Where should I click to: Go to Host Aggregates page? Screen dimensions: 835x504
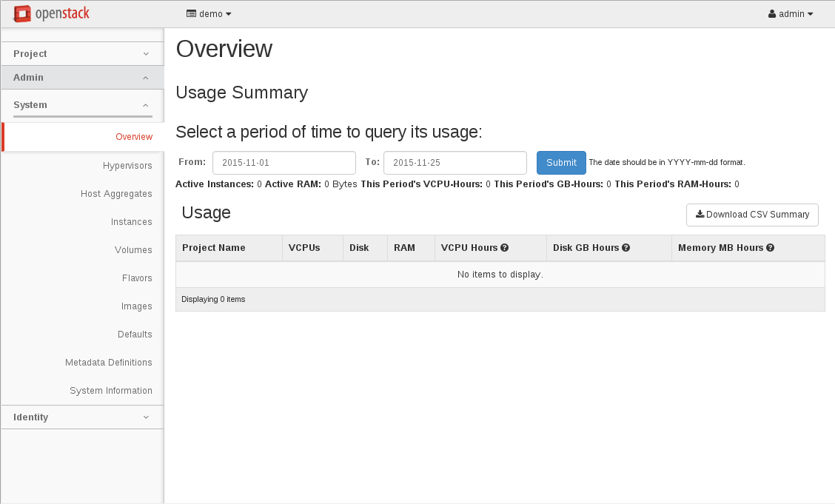[x=116, y=194]
